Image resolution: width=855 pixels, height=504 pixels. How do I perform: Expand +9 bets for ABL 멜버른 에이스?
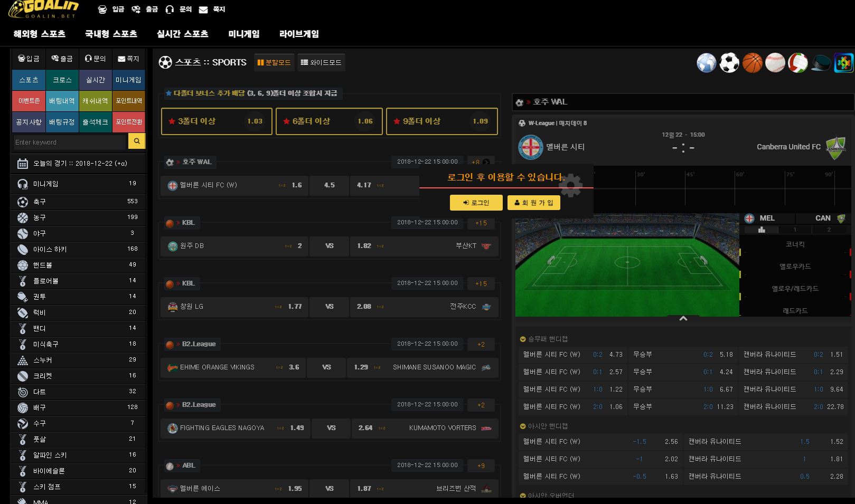pos(481,465)
